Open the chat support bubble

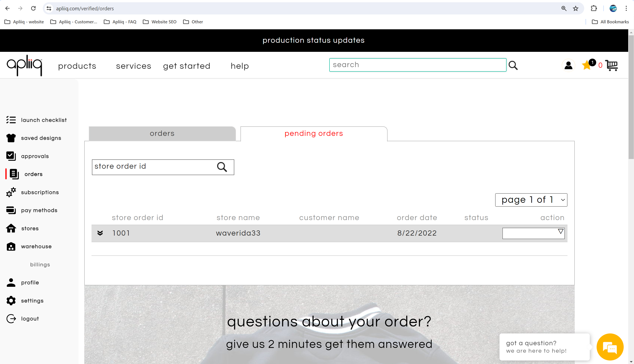click(x=610, y=347)
